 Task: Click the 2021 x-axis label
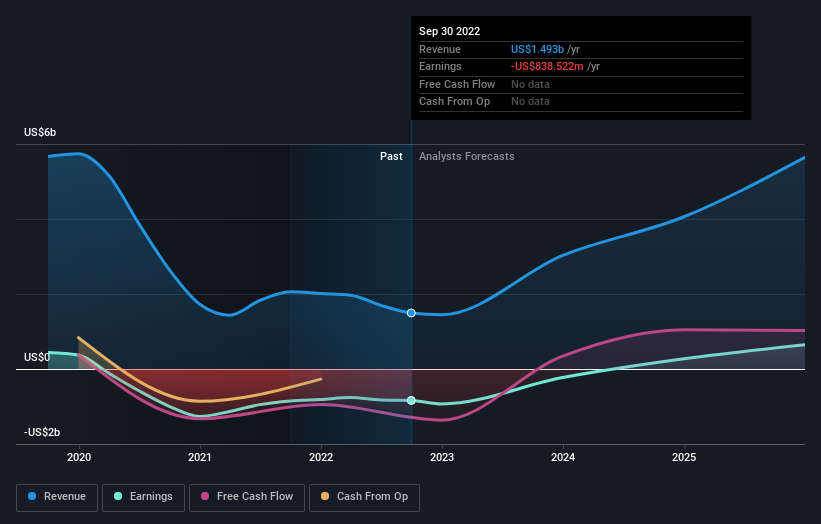[x=200, y=458]
